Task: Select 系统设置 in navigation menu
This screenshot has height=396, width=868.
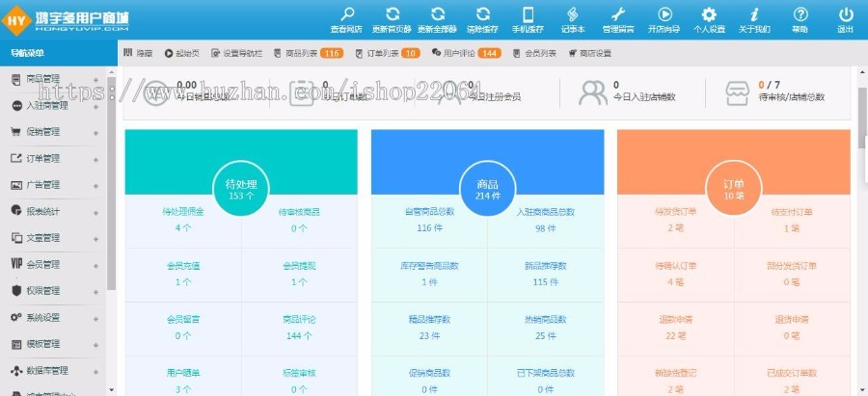Action: pos(43,317)
